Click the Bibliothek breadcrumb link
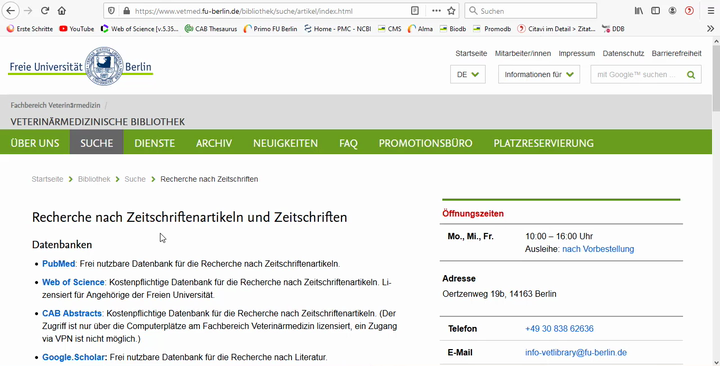The height and width of the screenshot is (366, 720). click(94, 179)
